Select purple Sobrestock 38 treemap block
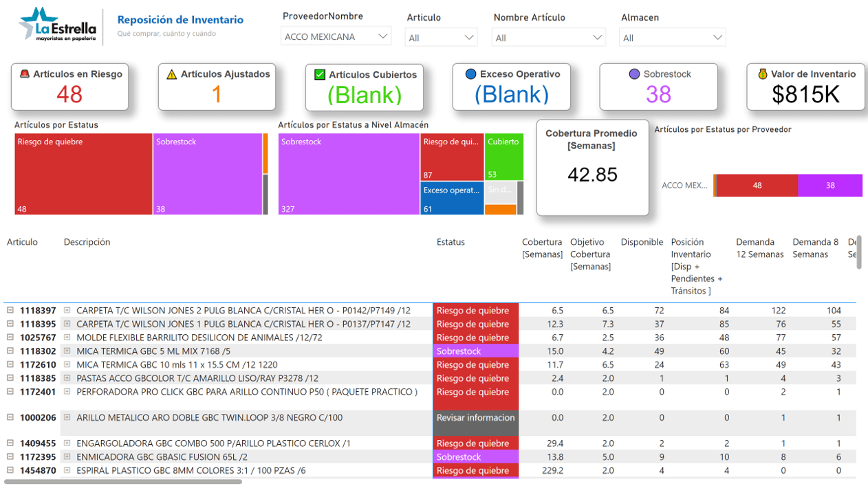Image resolution: width=868 pixels, height=495 pixels. (208, 174)
